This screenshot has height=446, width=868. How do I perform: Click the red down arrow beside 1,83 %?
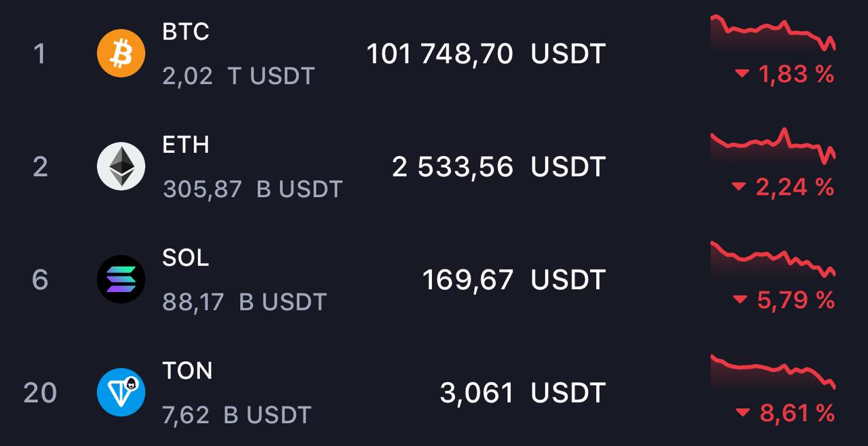coord(743,73)
